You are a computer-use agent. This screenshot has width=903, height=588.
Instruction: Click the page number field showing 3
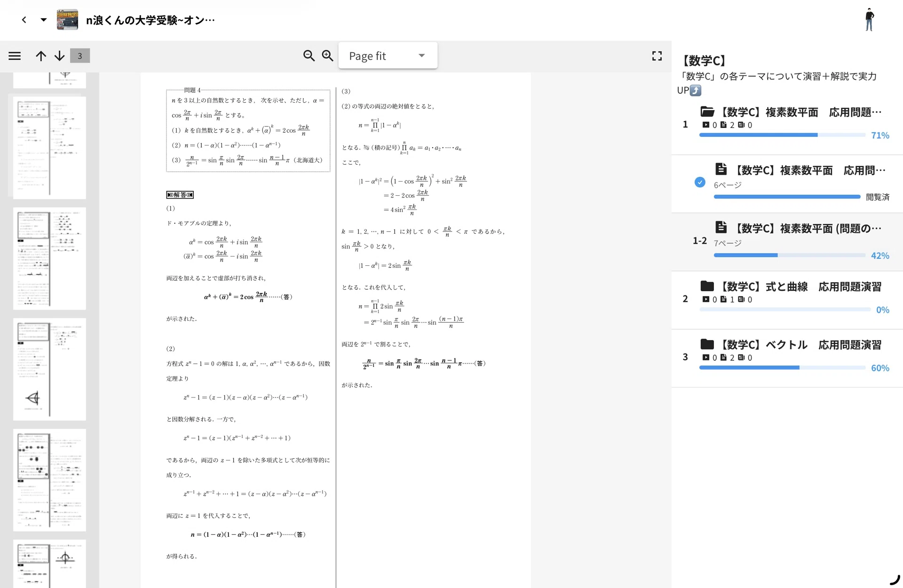click(80, 56)
